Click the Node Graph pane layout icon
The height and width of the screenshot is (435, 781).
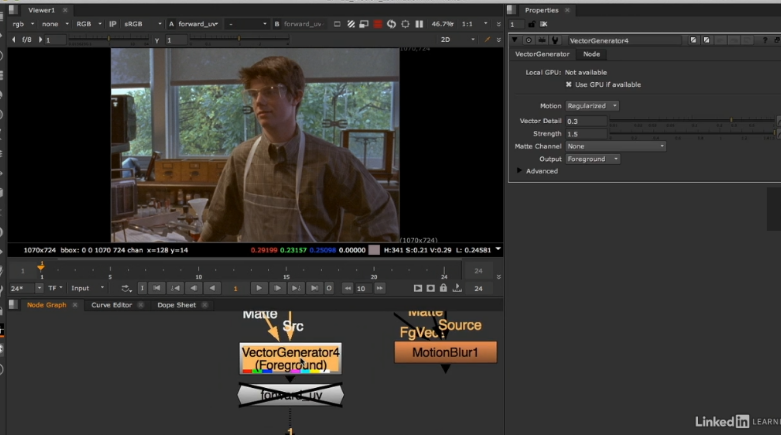[x=13, y=304]
